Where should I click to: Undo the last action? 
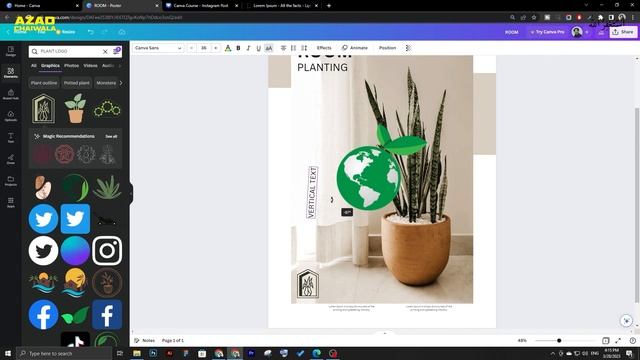(x=90, y=32)
